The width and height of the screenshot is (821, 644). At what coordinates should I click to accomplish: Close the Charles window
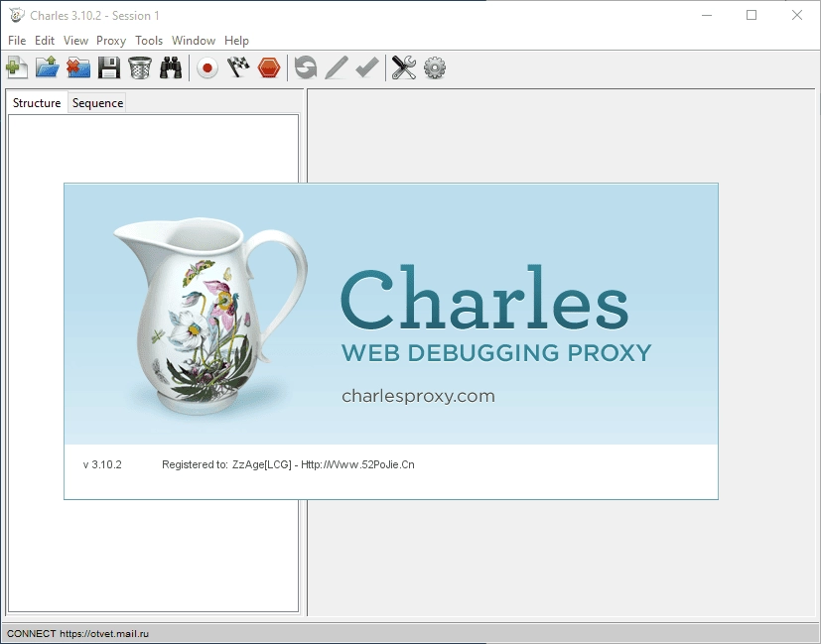tap(797, 15)
